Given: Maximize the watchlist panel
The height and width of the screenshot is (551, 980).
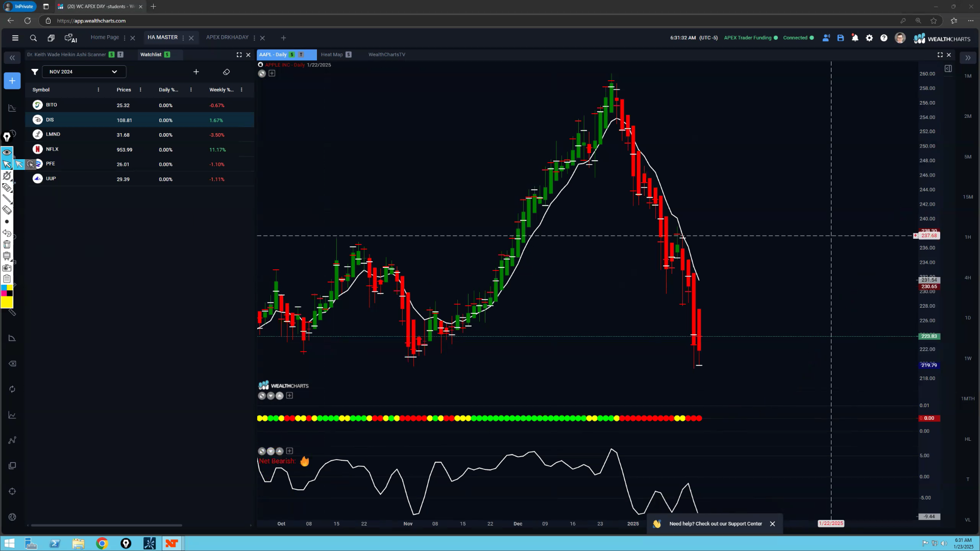Looking at the screenshot, I should click(x=239, y=55).
